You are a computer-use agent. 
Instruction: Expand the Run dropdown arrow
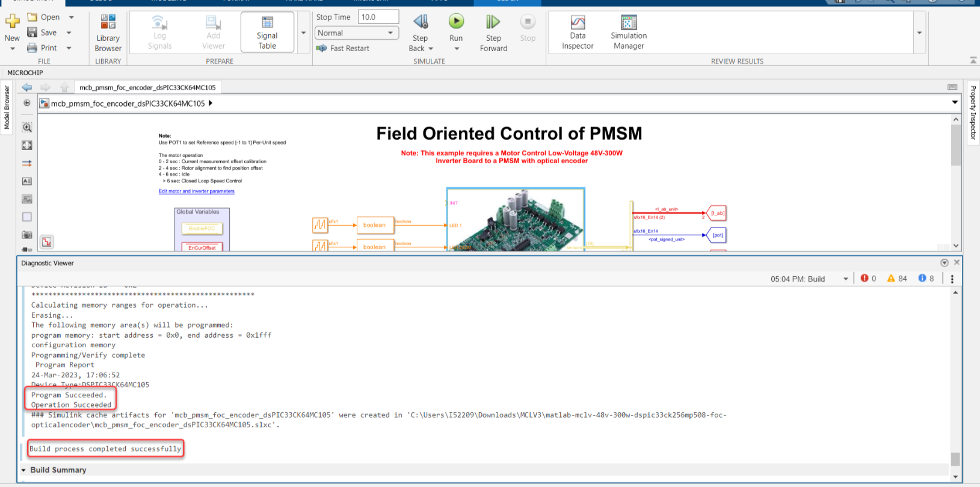pos(456,49)
